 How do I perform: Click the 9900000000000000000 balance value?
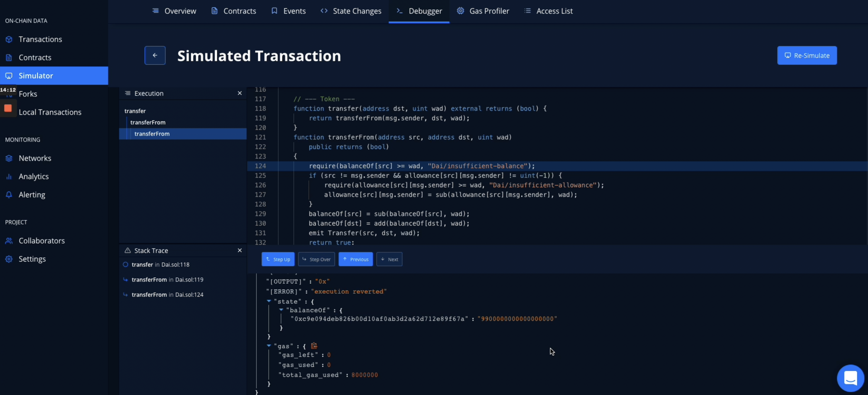click(x=517, y=319)
